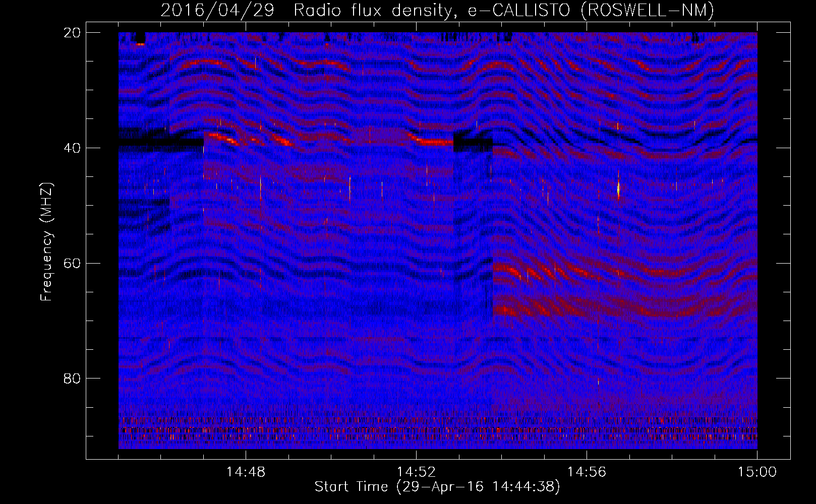Click the '20' frequency tick label
This screenshot has width=816, height=504.
pos(72,33)
